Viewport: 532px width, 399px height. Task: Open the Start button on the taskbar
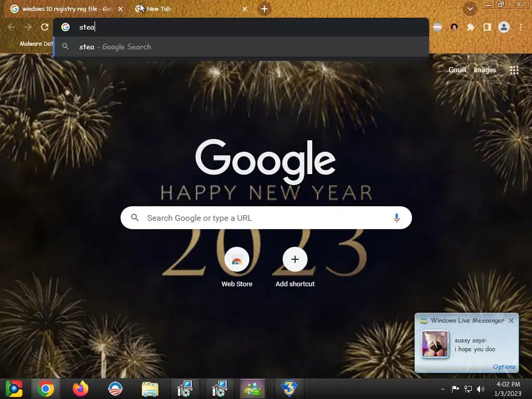(x=14, y=389)
